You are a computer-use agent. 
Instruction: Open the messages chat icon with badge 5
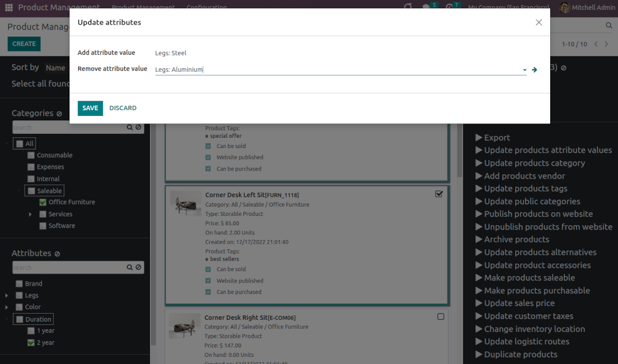pyautogui.click(x=426, y=7)
